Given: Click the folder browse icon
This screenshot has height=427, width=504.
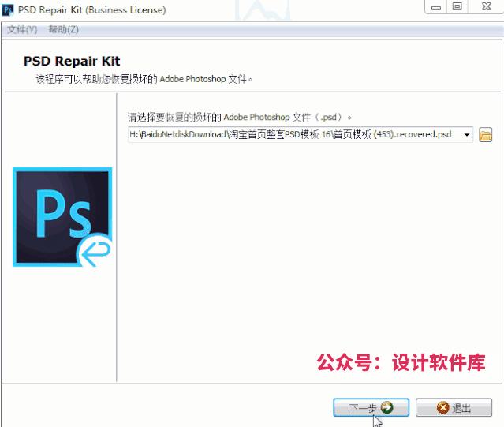Looking at the screenshot, I should point(485,134).
